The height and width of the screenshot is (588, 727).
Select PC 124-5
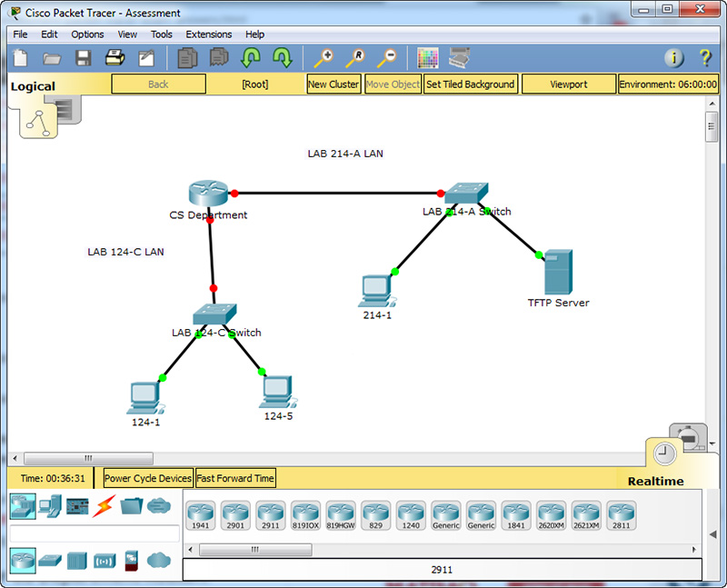click(x=278, y=392)
